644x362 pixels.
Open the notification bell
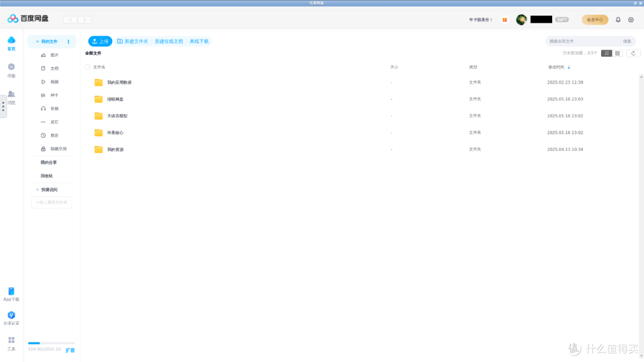(x=618, y=20)
